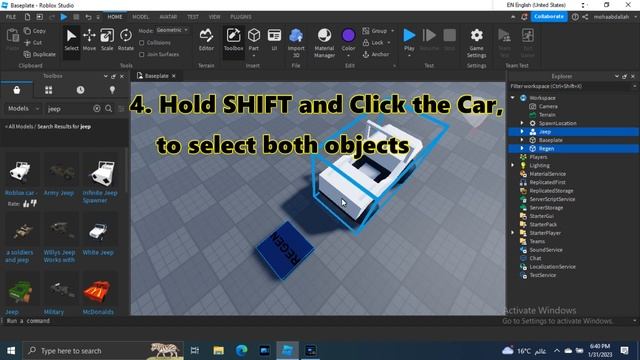This screenshot has height=360, width=640.
Task: Switch to the MODEL tab
Action: [140, 17]
